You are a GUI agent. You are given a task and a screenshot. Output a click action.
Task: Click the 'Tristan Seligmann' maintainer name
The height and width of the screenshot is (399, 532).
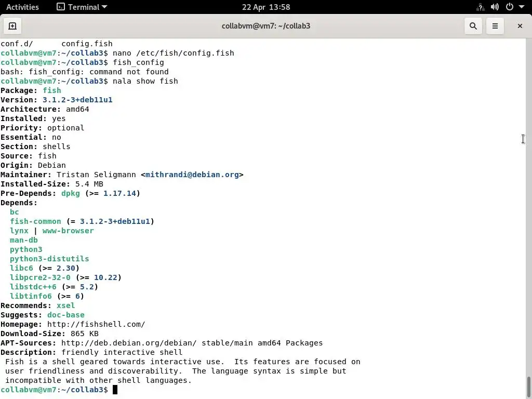[x=96, y=175]
